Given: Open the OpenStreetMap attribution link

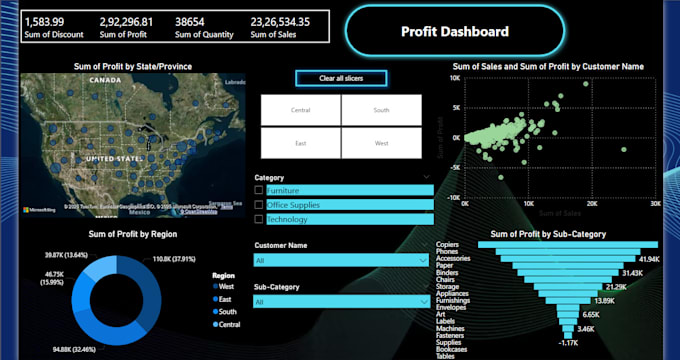Looking at the screenshot, I should (199, 212).
